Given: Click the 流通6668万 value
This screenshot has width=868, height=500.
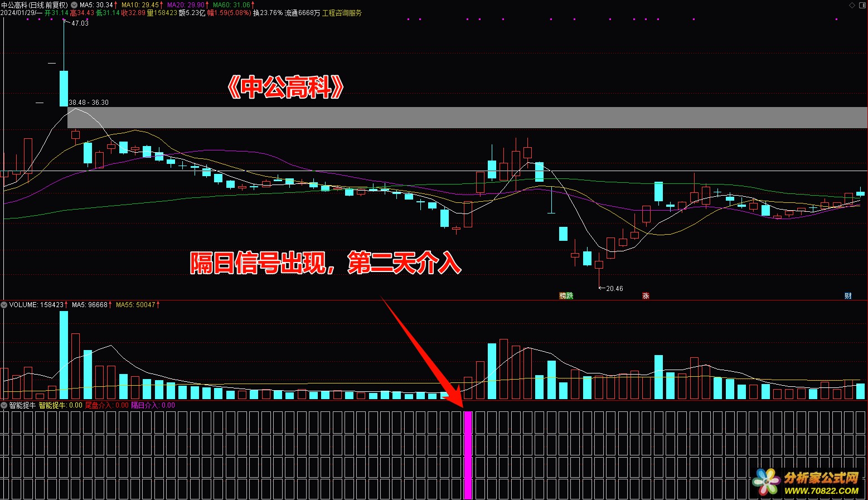Looking at the screenshot, I should pos(302,13).
